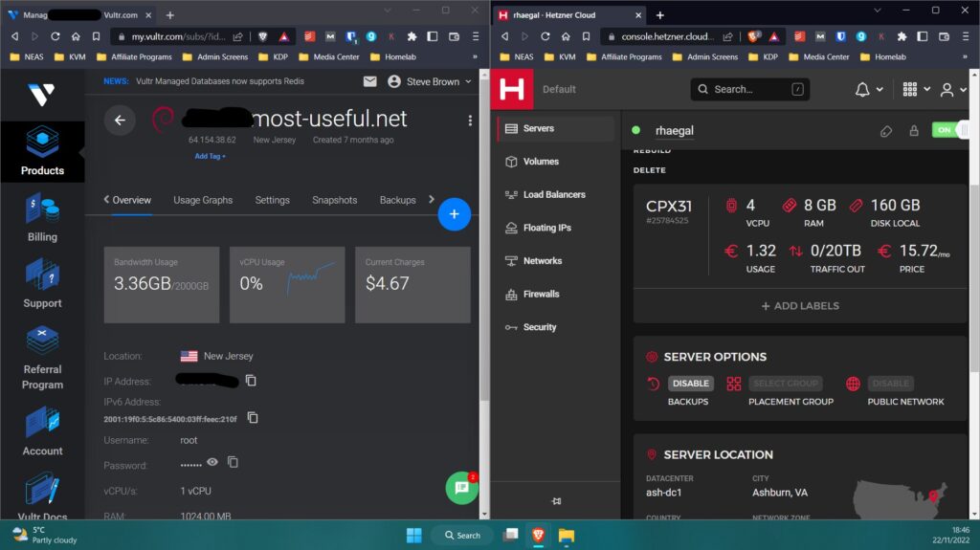This screenshot has height=550, width=980.
Task: Click the Default project name in Hetzner
Action: pyautogui.click(x=559, y=89)
